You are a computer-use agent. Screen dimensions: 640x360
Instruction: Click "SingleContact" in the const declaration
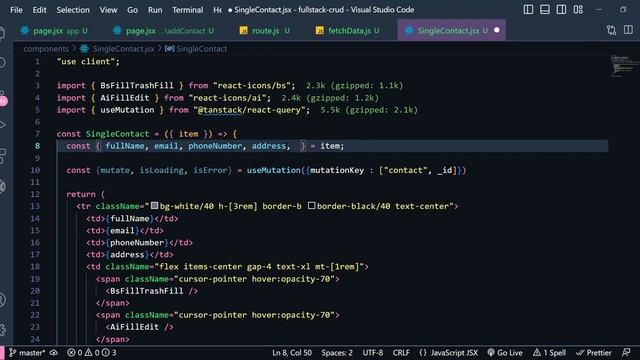tap(117, 134)
